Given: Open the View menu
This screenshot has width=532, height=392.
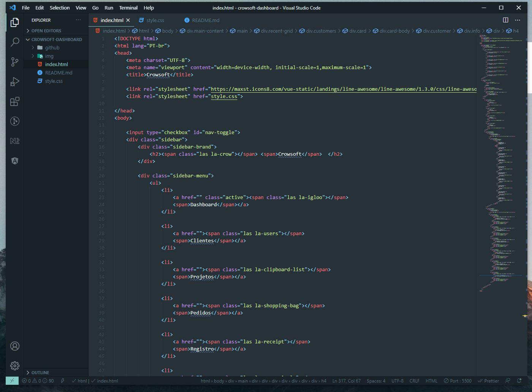Looking at the screenshot, I should click(81, 8).
